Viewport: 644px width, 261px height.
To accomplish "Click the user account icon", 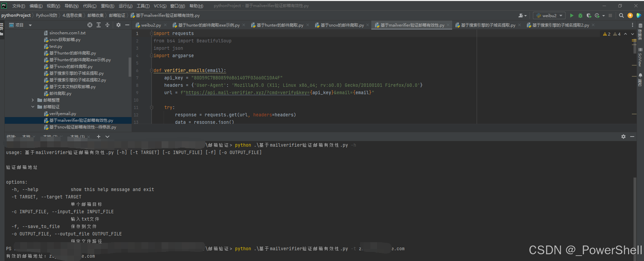I will click(521, 15).
